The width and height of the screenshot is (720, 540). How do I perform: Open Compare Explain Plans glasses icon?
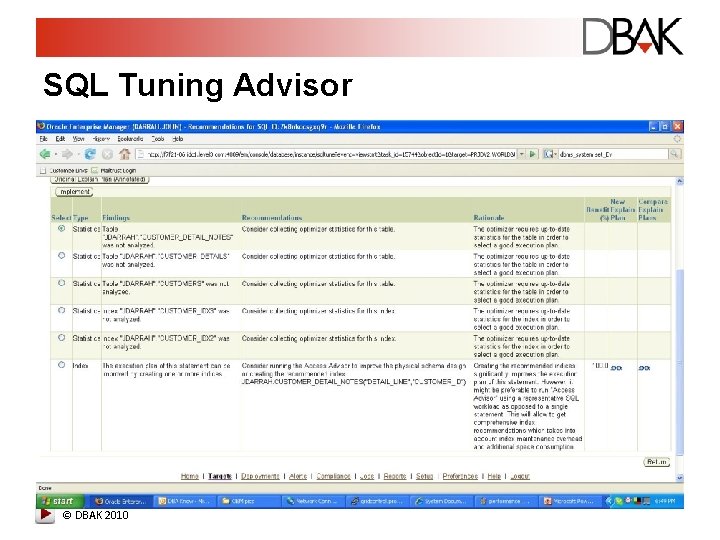click(644, 368)
